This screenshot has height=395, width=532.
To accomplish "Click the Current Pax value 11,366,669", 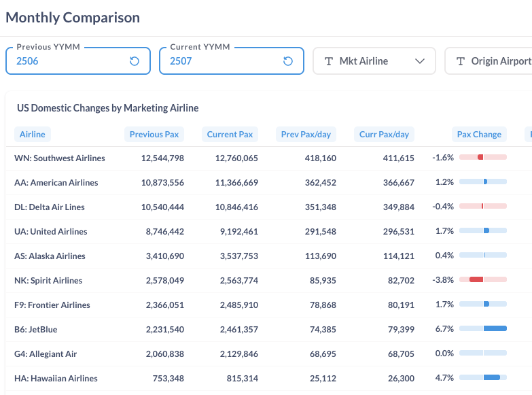I will coord(236,182).
